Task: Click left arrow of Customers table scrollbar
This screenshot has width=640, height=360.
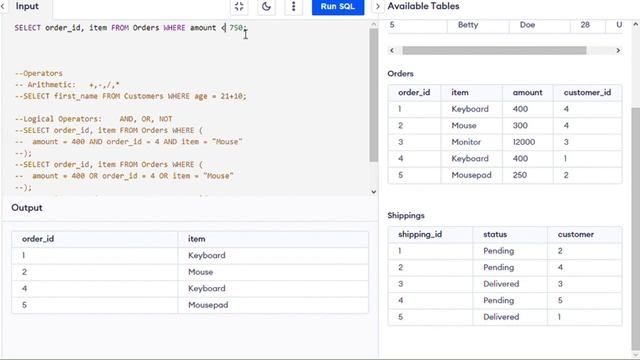Action: coord(392,50)
